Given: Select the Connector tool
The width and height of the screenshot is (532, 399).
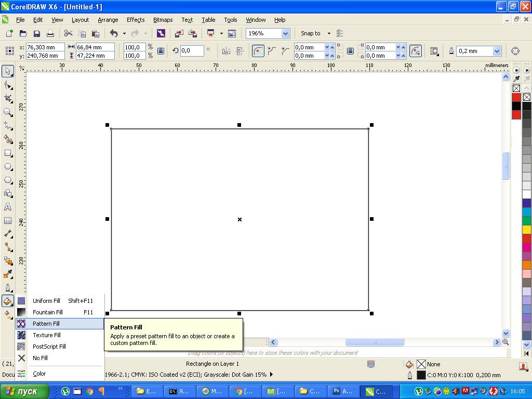Looking at the screenshot, I should 8,247.
